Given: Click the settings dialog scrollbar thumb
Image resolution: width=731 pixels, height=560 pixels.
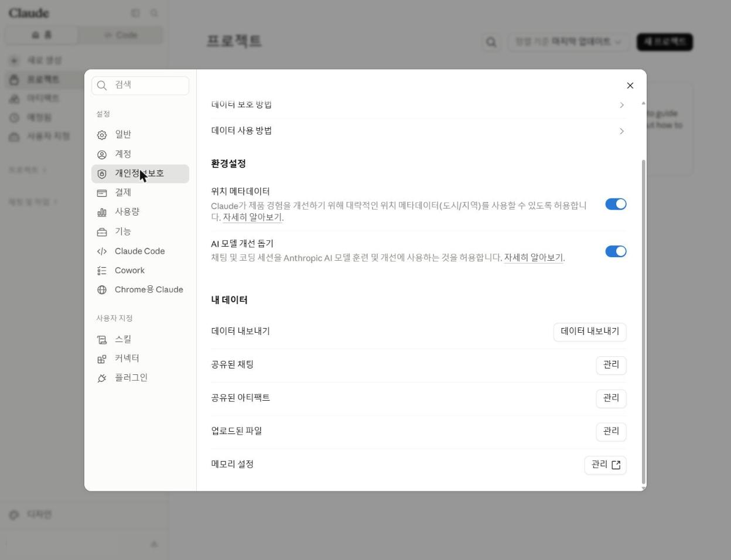Looking at the screenshot, I should 644,321.
